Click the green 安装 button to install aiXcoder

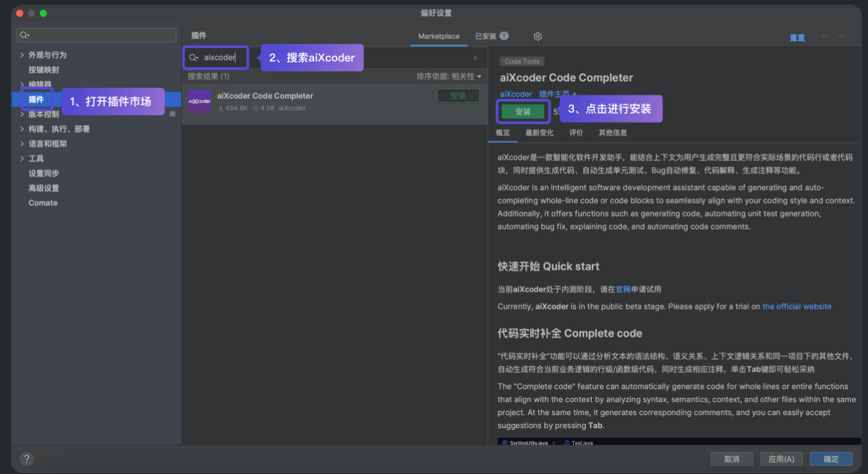(x=523, y=111)
